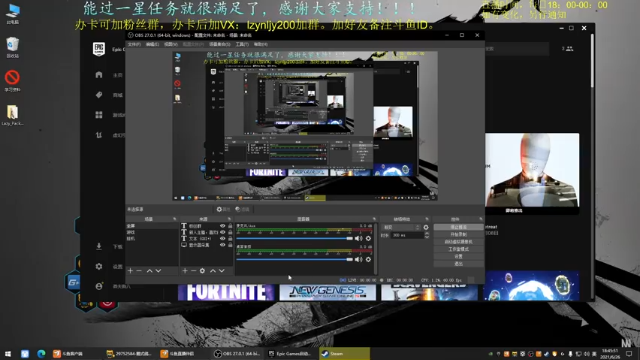Move selected source down with chevron arrow
640x360 pixels.
[222, 271]
